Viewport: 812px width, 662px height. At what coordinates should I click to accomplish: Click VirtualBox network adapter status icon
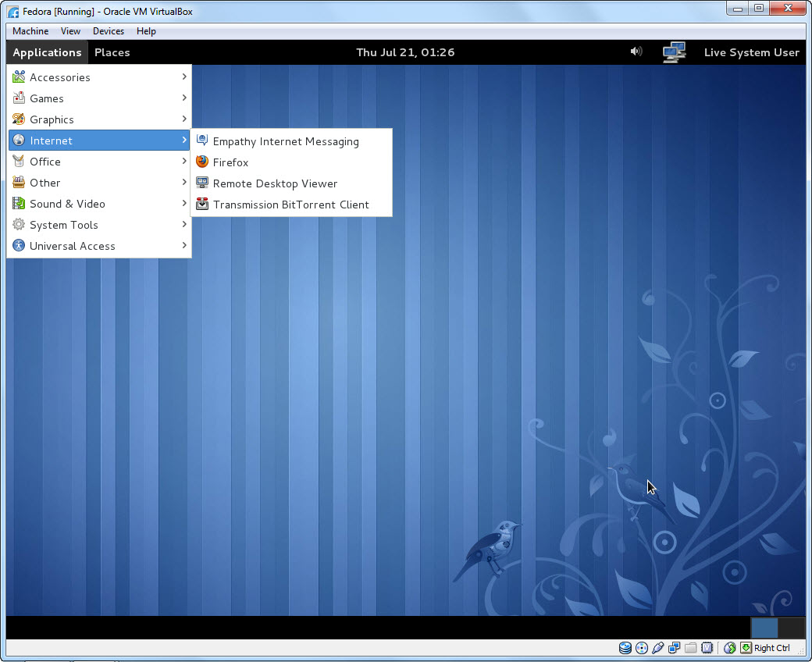(675, 648)
